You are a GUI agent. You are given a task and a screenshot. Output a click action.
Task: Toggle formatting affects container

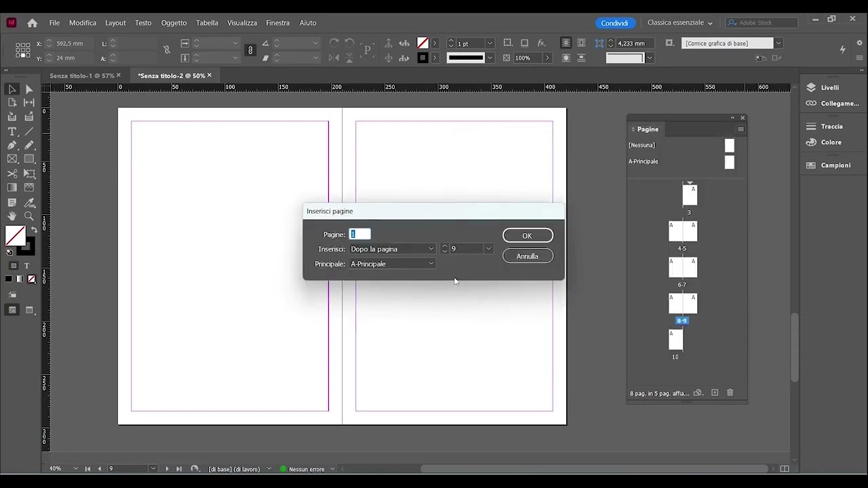[14, 266]
